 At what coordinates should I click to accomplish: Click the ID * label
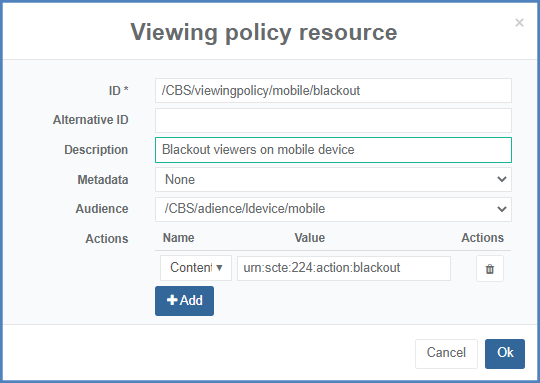coord(118,91)
